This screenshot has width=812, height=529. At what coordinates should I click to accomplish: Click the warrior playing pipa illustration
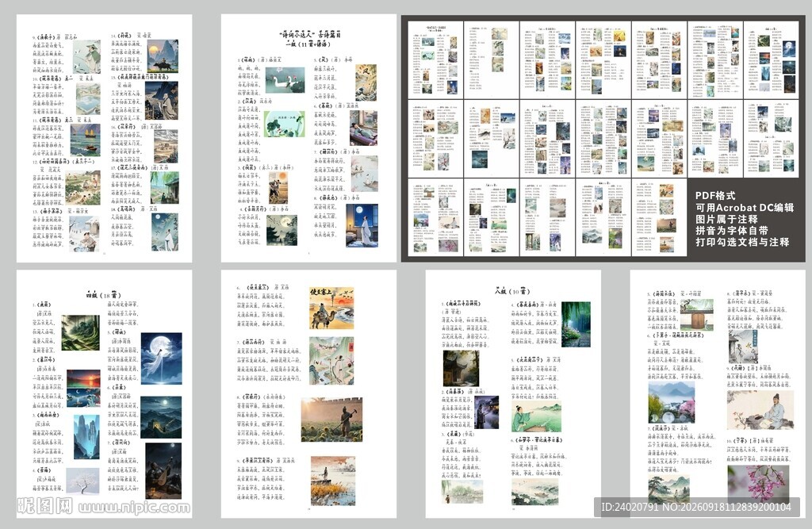click(163, 471)
